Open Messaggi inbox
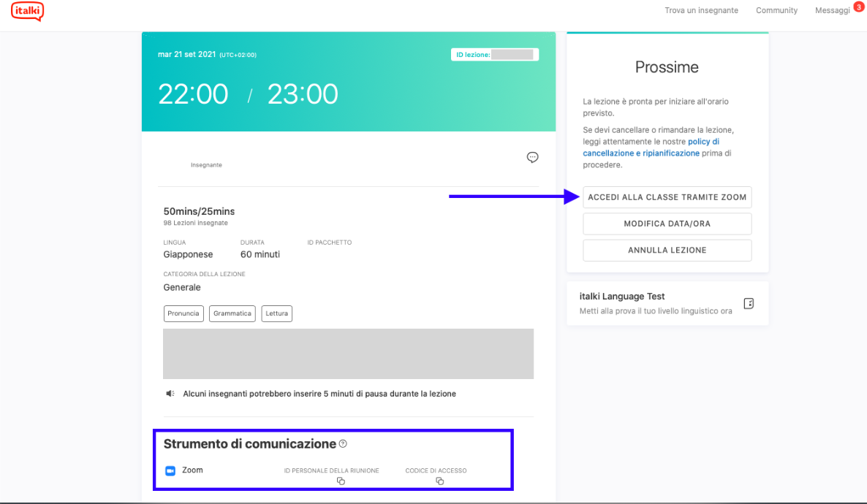The width and height of the screenshot is (867, 504). coord(832,10)
